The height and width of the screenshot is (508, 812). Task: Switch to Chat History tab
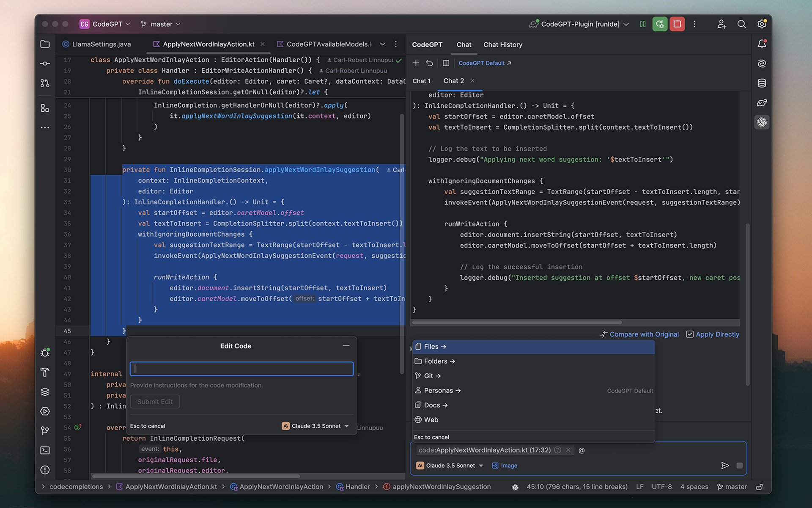click(x=501, y=44)
